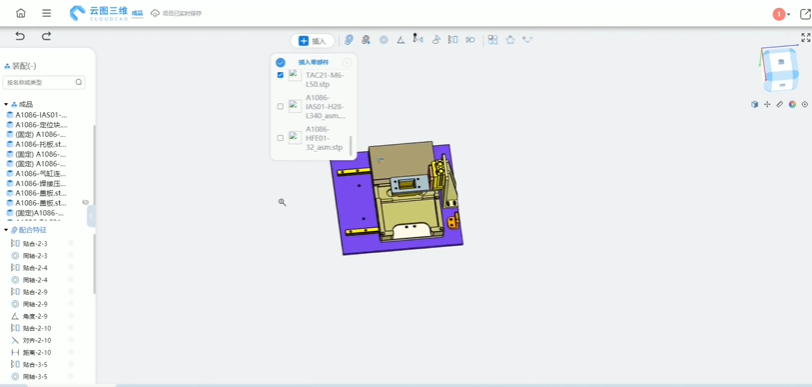Toggle the circle icon on 贴合-2-10 row
Screen dimensions: 812x387
point(71,327)
